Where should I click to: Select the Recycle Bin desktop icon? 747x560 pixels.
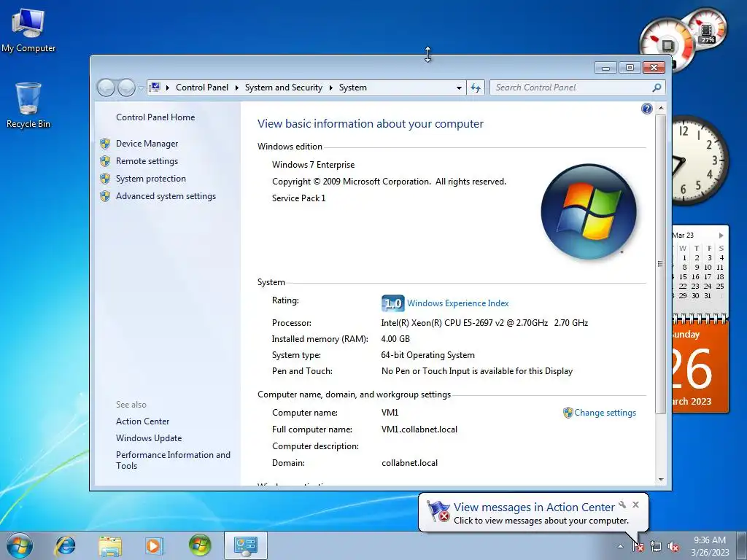pos(28,105)
